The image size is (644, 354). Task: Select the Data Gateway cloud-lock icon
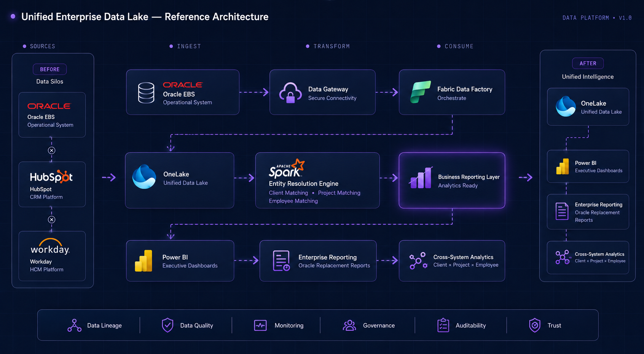click(x=290, y=93)
